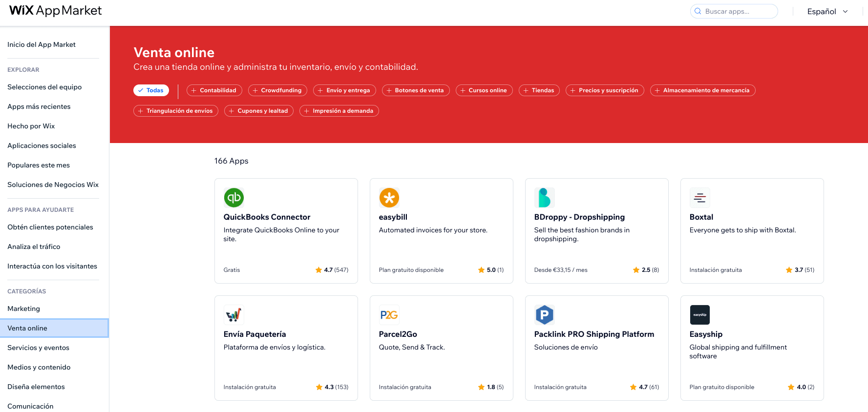The height and width of the screenshot is (412, 868).
Task: Toggle the Tiendas filter chip
Action: tap(539, 90)
